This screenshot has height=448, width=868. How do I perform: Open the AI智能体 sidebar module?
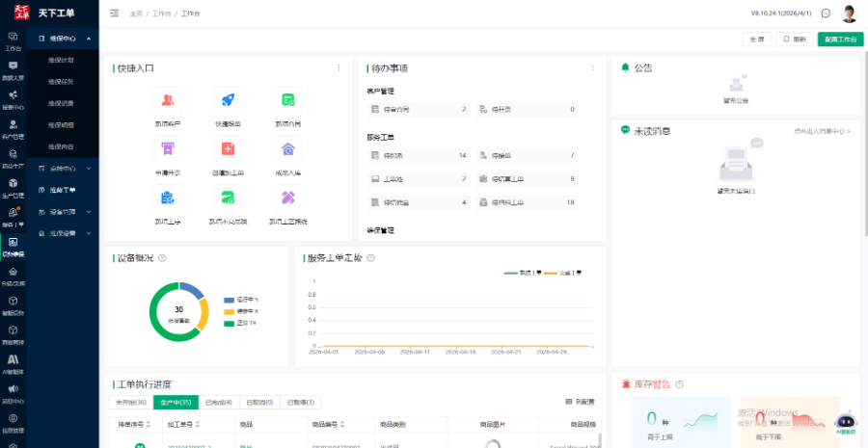click(x=14, y=364)
